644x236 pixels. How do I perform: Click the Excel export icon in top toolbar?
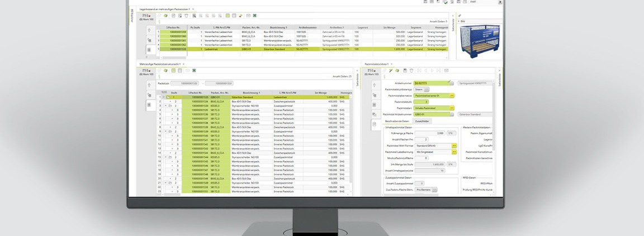click(255, 16)
